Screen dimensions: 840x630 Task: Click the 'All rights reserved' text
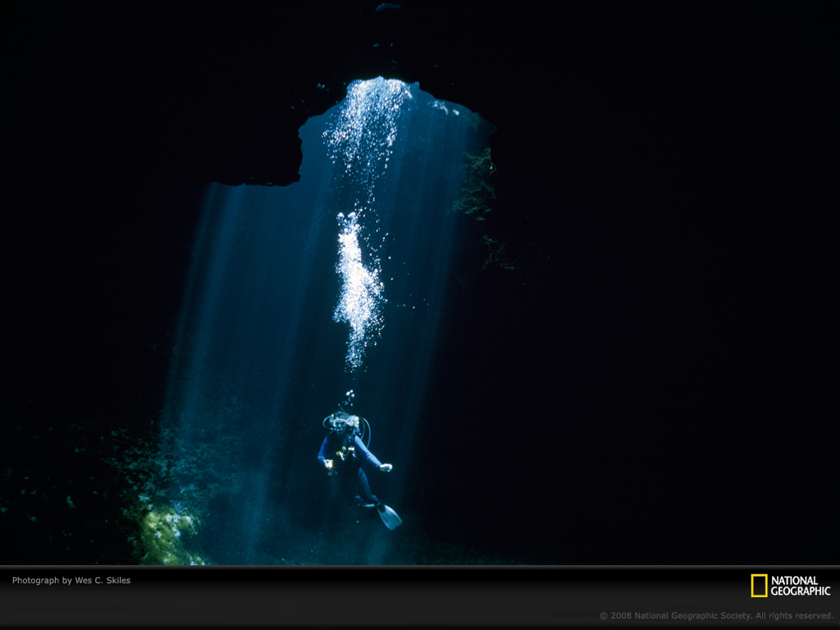point(795,615)
